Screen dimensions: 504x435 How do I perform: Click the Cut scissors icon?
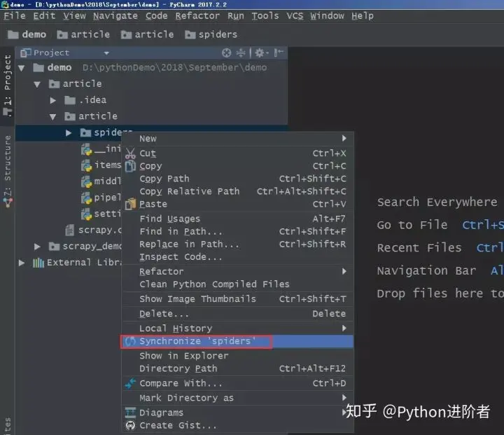[130, 153]
